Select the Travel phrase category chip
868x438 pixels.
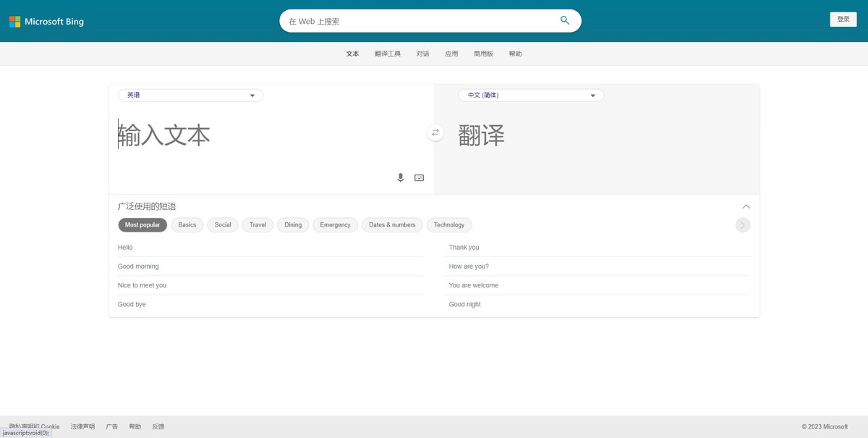click(x=257, y=224)
